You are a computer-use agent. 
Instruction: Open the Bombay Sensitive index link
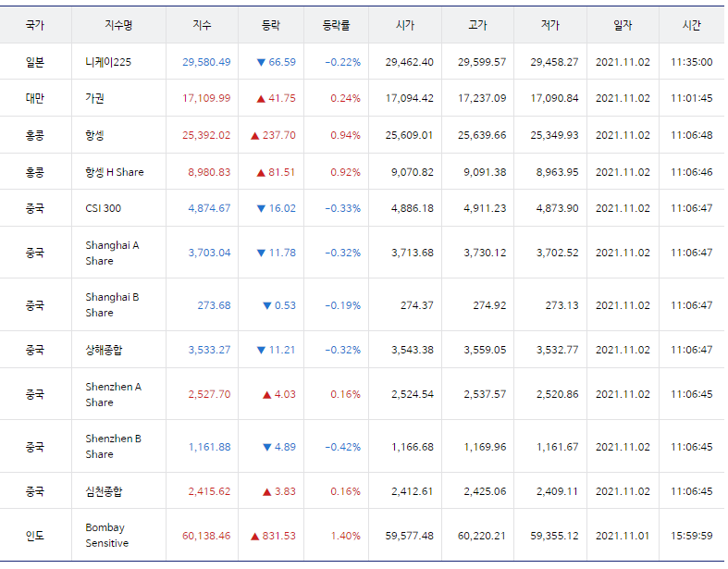pyautogui.click(x=106, y=535)
